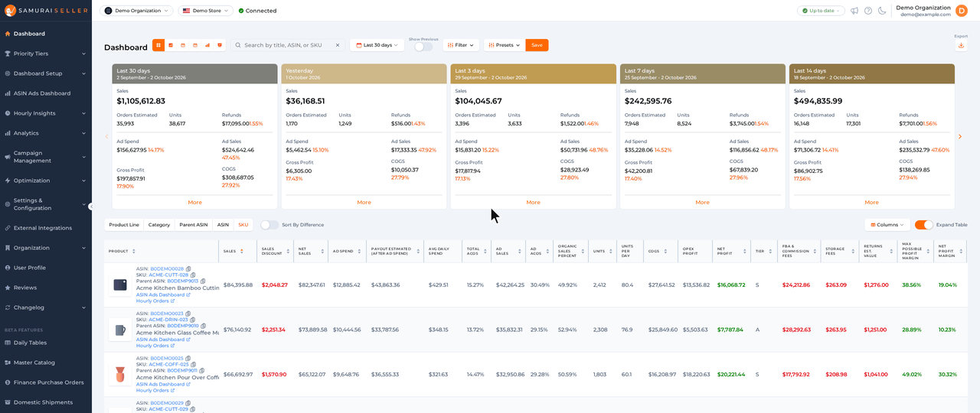Copy SKU ACME-CUTT-028 with copy icon
The height and width of the screenshot is (413, 980).
193,275
